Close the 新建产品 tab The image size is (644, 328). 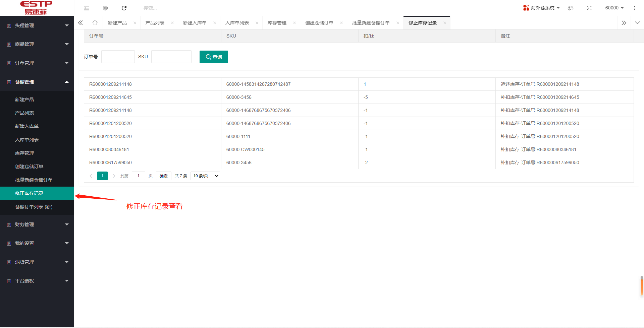tap(135, 22)
